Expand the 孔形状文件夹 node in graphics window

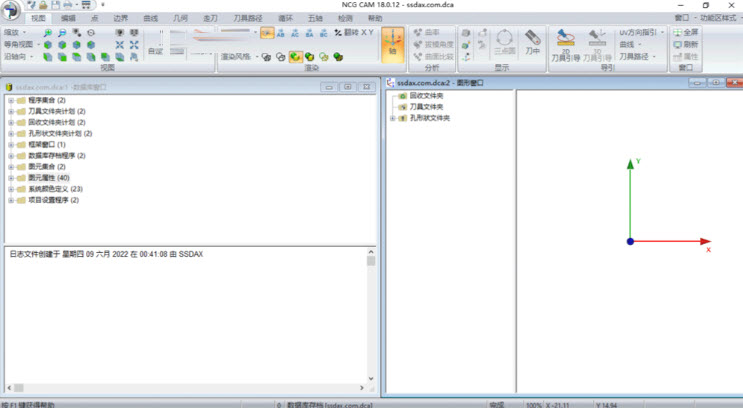pyautogui.click(x=392, y=118)
